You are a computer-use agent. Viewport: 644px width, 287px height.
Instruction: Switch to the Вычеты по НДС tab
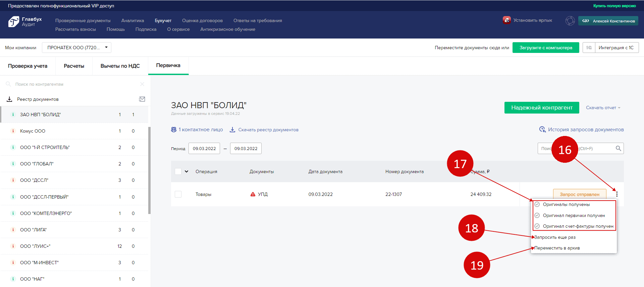[x=120, y=66]
